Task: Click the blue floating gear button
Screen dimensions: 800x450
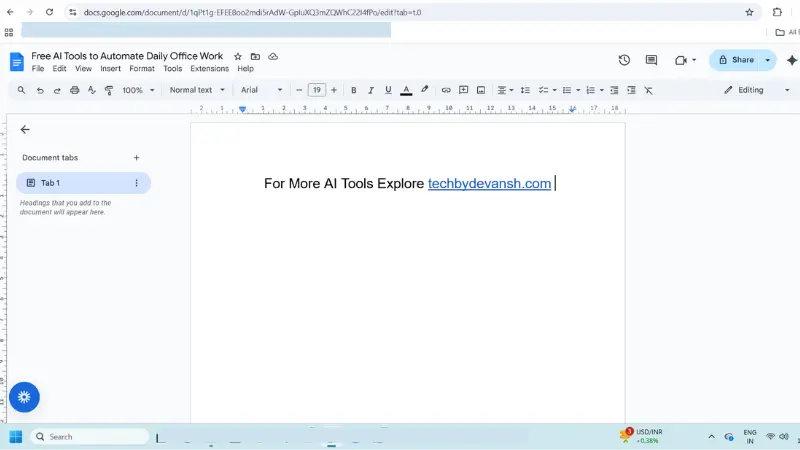Action: coord(24,397)
